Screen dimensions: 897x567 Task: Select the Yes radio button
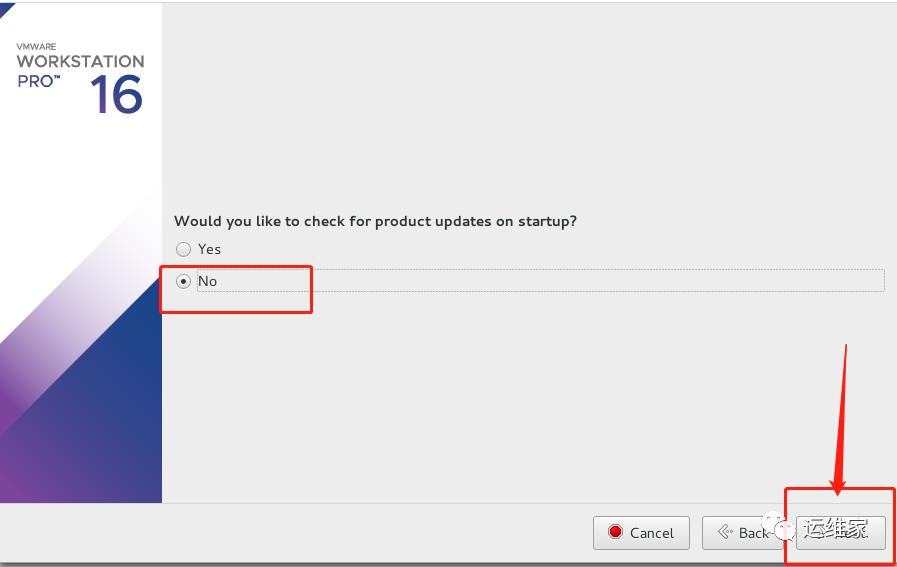point(183,249)
